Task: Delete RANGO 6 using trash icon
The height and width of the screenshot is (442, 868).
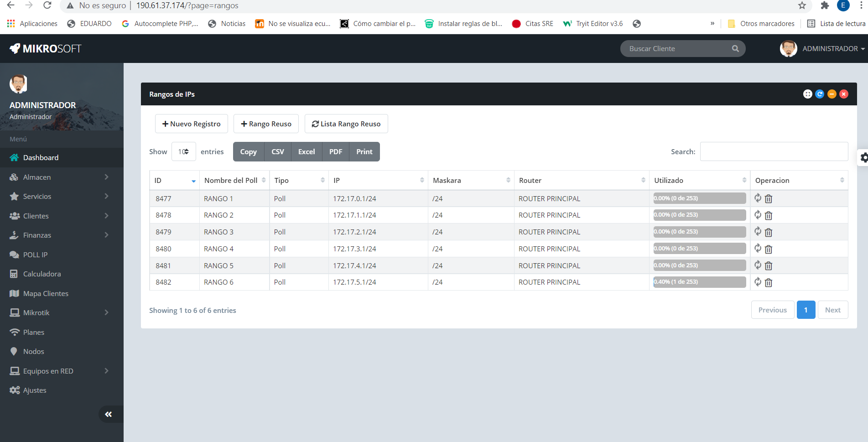Action: click(769, 283)
